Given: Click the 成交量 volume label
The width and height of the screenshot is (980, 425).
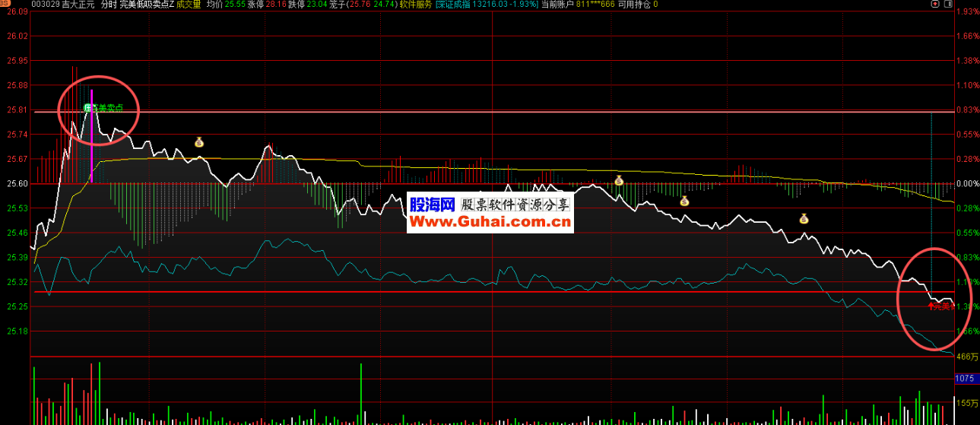Looking at the screenshot, I should coord(189,5).
